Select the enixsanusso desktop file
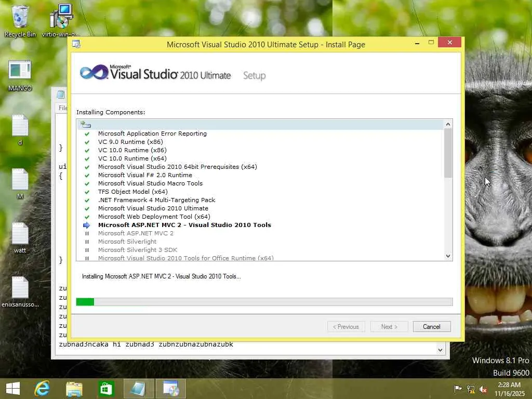The height and width of the screenshot is (399, 532). coord(20,292)
